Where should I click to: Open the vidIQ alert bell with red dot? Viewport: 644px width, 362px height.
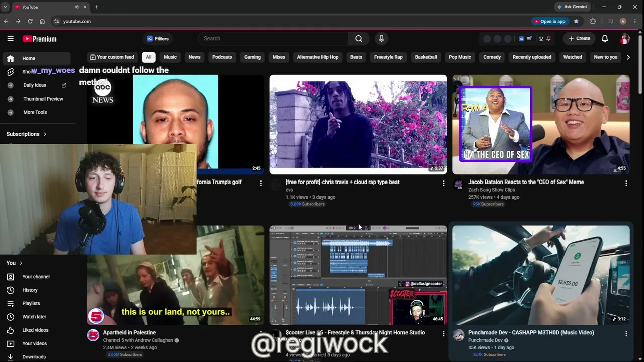(x=548, y=39)
